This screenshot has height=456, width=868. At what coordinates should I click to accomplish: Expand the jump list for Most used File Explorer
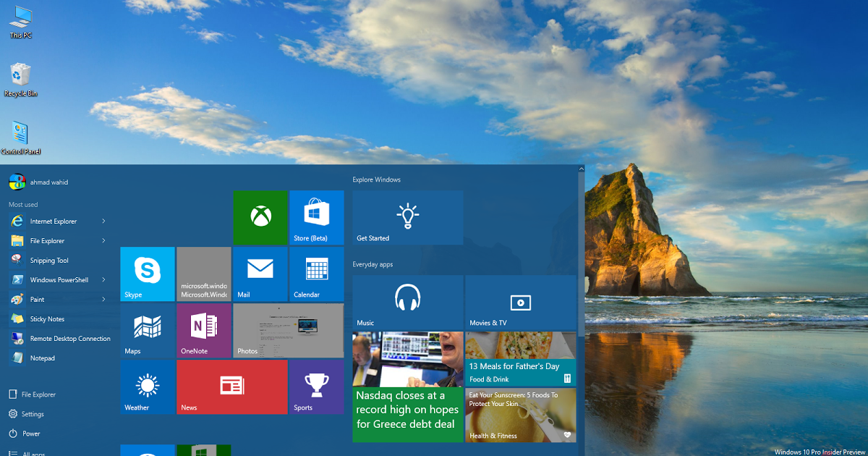(103, 241)
